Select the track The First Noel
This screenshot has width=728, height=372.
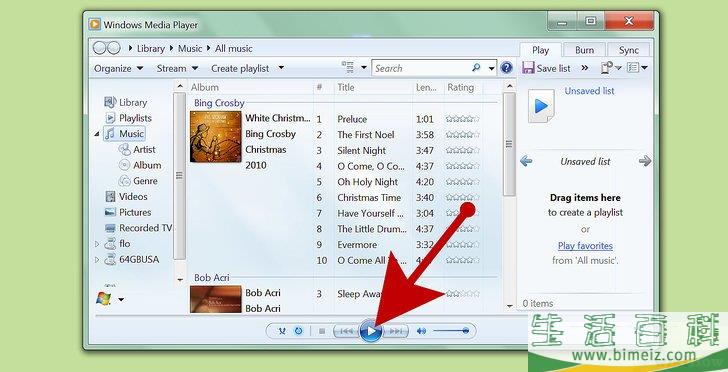(366, 135)
